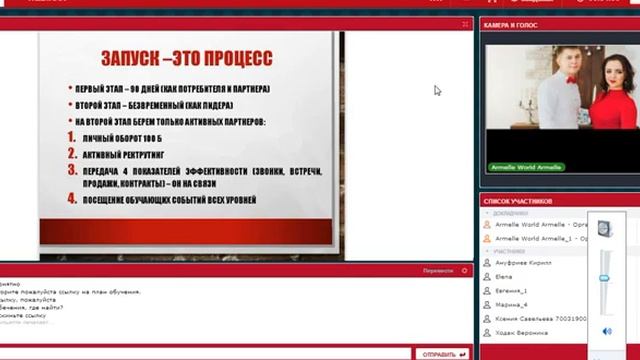640x360 pixels.
Task: Focus the chat message input field
Action: pyautogui.click(x=205, y=354)
